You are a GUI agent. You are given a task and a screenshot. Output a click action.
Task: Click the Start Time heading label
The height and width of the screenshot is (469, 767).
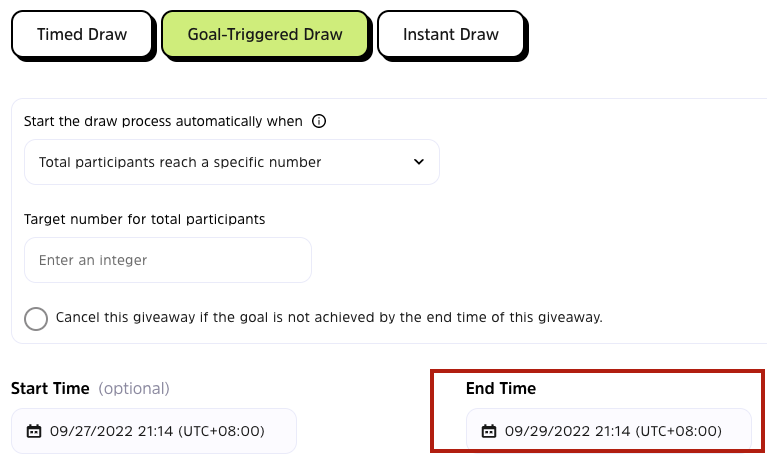point(50,388)
